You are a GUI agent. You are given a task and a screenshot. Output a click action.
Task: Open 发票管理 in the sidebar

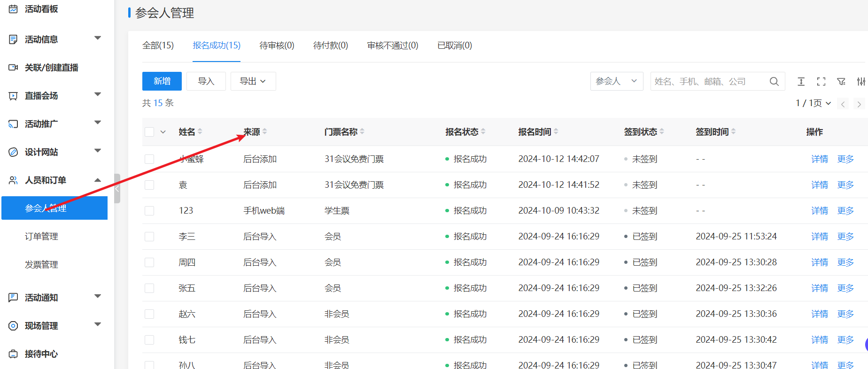[41, 265]
